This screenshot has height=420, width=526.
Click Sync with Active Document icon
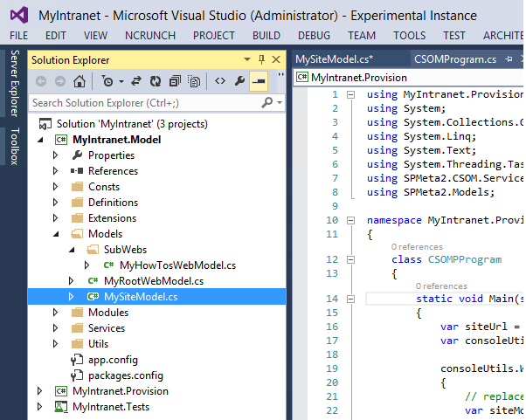[135, 81]
